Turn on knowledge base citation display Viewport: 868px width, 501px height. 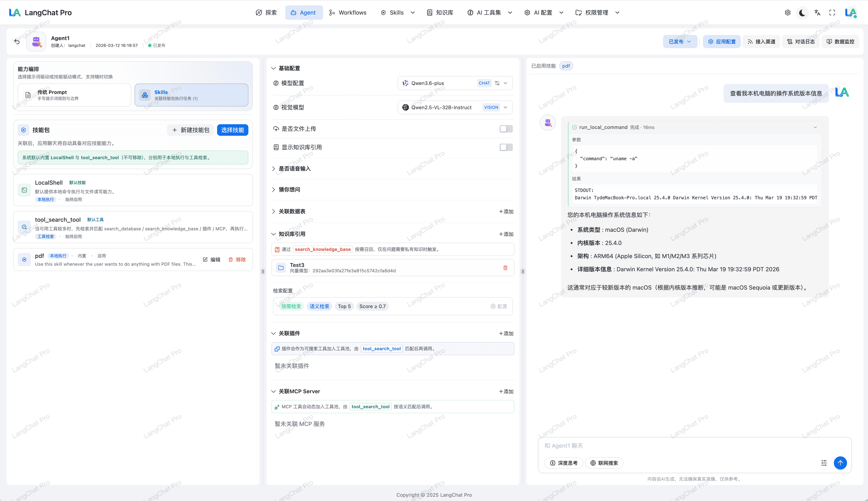506,147
